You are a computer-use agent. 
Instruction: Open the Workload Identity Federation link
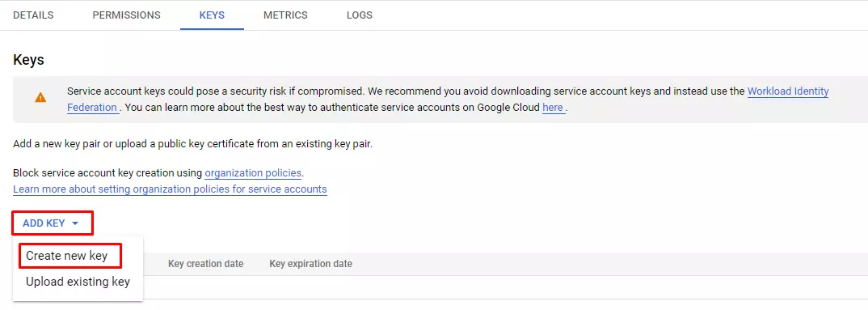tap(448, 100)
